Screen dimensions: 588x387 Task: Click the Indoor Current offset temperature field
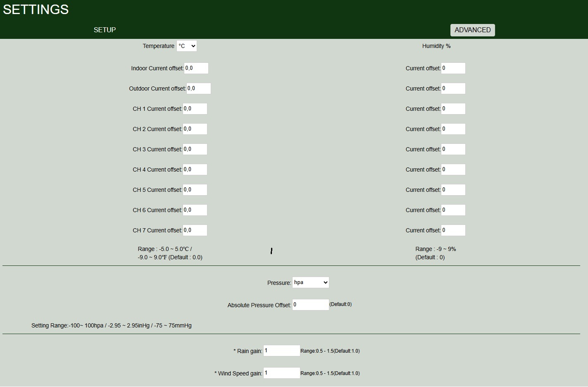[196, 68]
